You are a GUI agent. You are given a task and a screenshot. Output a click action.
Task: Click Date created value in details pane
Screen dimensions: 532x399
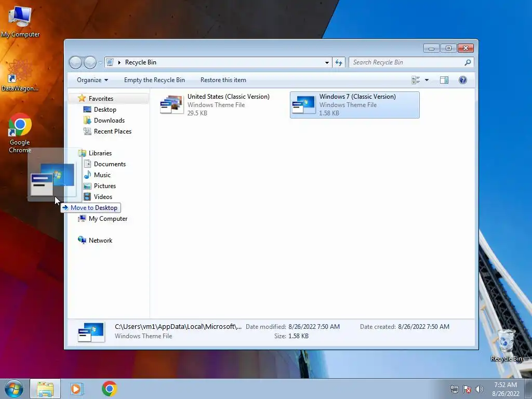click(x=423, y=327)
